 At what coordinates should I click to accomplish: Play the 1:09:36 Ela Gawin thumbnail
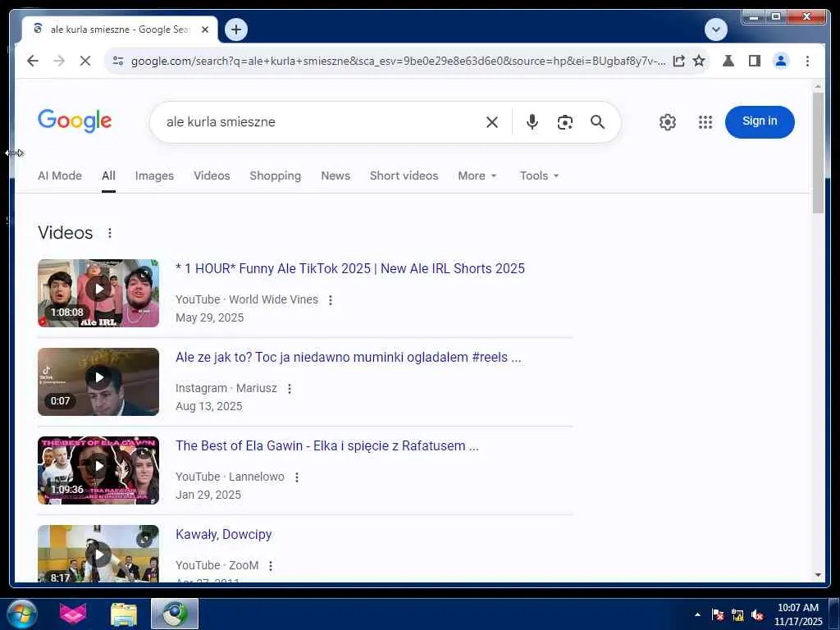[x=98, y=470]
